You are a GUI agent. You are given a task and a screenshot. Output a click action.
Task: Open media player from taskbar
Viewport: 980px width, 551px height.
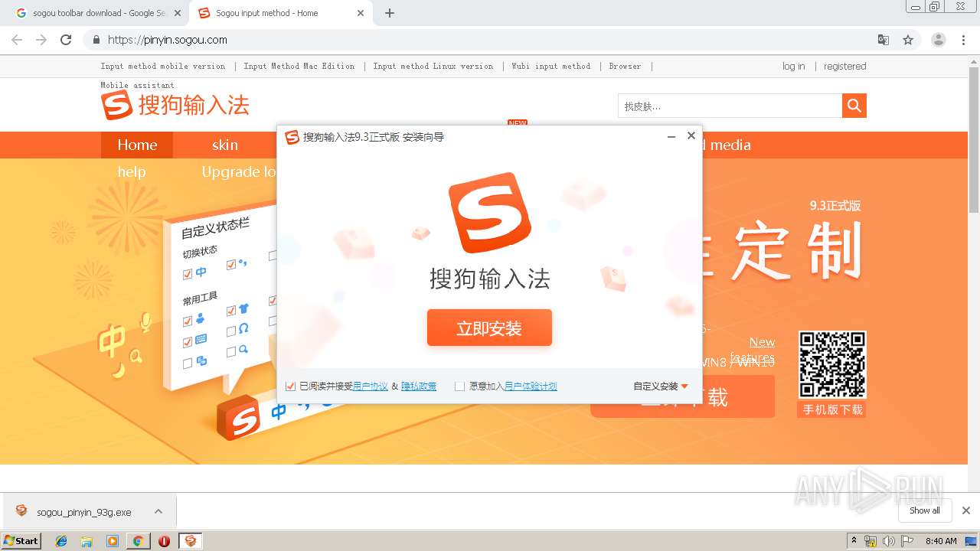(113, 541)
